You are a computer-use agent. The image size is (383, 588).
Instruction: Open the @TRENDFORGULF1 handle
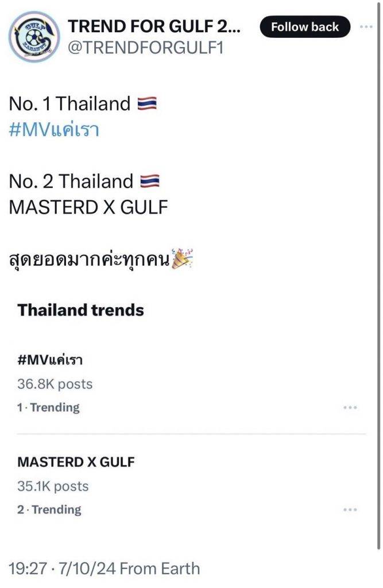(145, 48)
